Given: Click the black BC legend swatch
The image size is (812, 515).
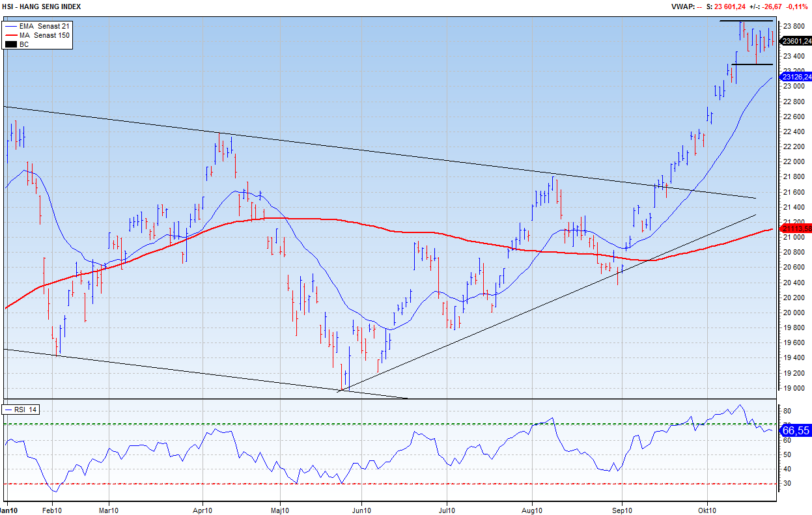Looking at the screenshot, I should [10, 44].
